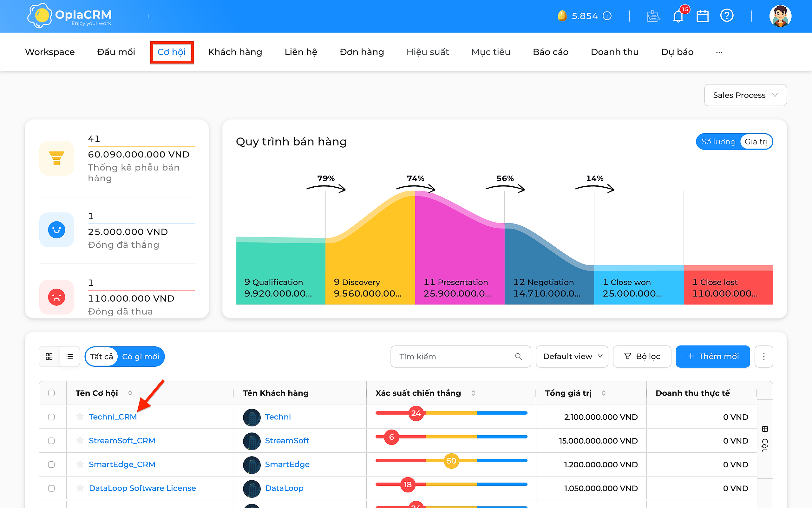Open notifications bell with 15 badge
Screen dimensions: 812x508
click(x=678, y=16)
